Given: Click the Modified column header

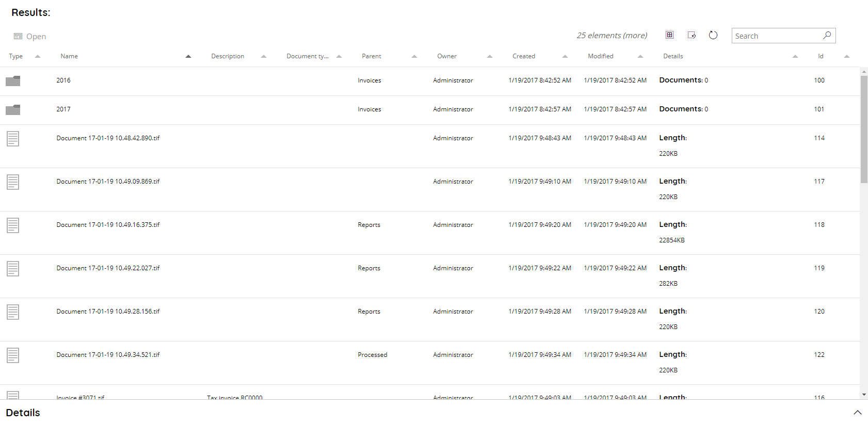Looking at the screenshot, I should [601, 56].
